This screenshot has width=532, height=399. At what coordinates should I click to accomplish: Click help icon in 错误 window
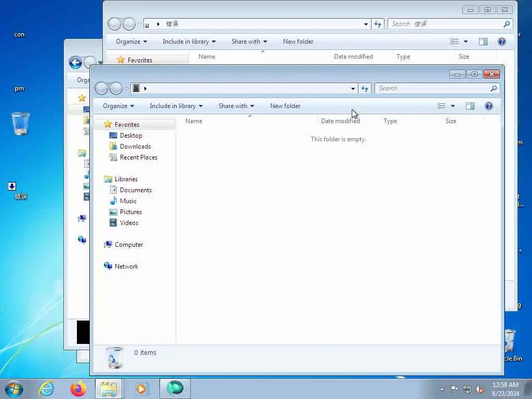501,42
